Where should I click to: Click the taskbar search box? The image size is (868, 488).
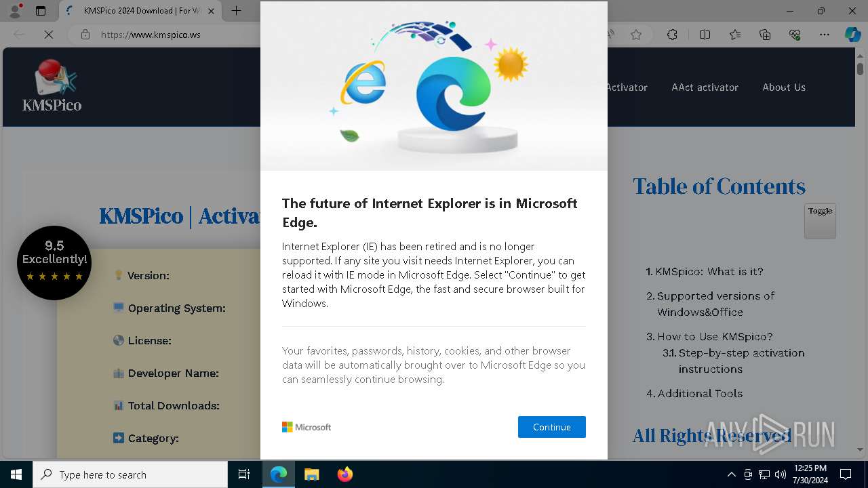(130, 474)
